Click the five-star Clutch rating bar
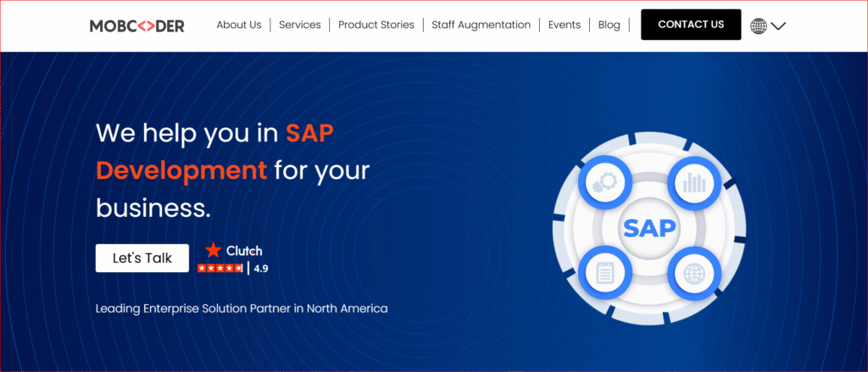 coord(220,269)
